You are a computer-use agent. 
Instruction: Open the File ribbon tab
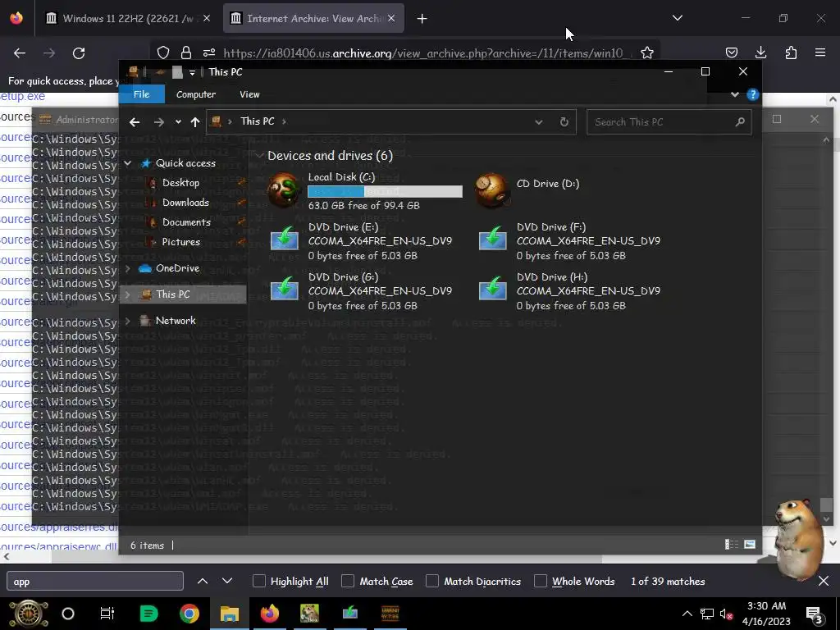pyautogui.click(x=141, y=94)
